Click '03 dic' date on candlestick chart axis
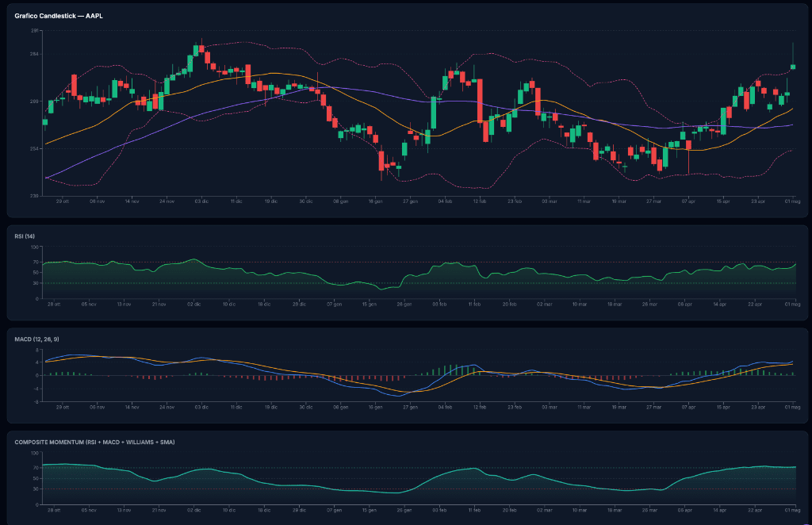812x525 pixels. point(201,201)
